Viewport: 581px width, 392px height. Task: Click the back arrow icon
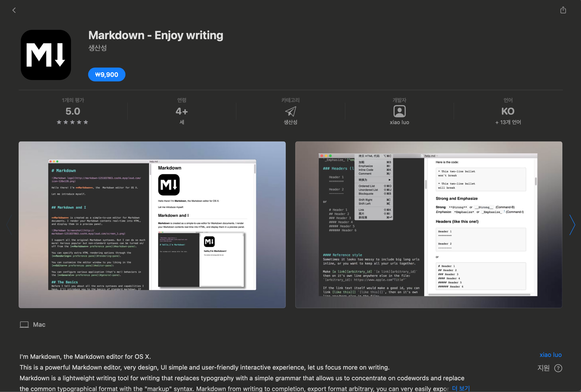tap(14, 10)
